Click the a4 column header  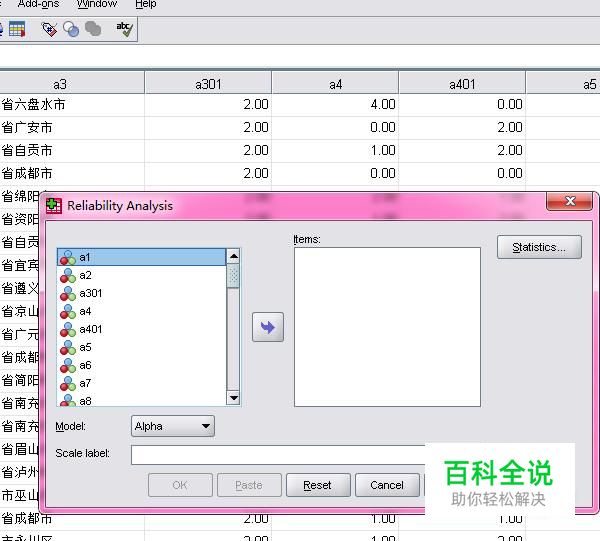(335, 84)
